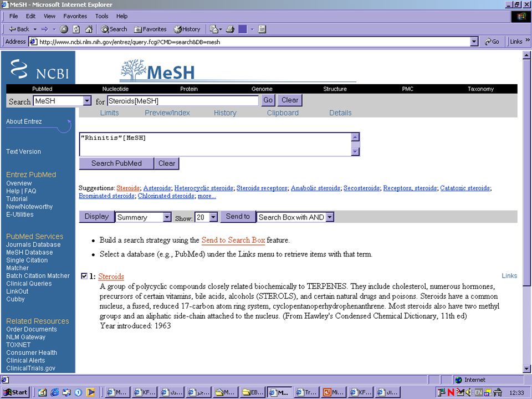Go to the Home page icon
The width and height of the screenshot is (532, 399).
89,29
